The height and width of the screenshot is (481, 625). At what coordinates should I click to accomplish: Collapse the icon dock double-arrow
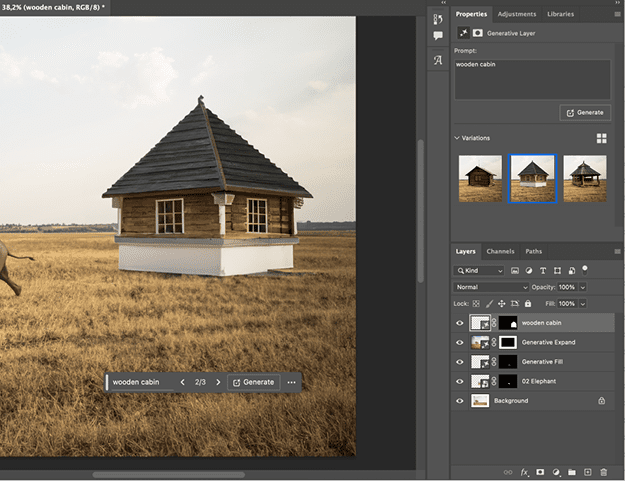(443, 2)
